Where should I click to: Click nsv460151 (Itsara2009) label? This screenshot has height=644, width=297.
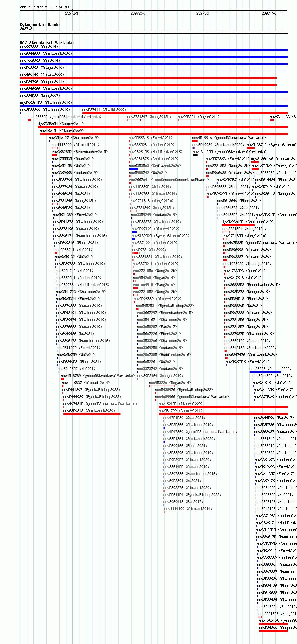(x=62, y=131)
